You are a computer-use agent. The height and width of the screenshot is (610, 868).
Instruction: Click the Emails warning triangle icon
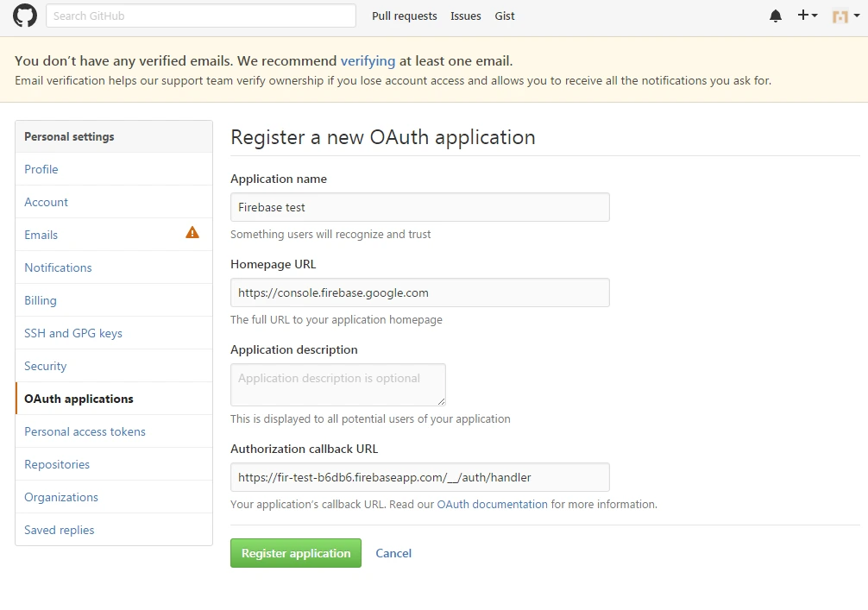[192, 232]
